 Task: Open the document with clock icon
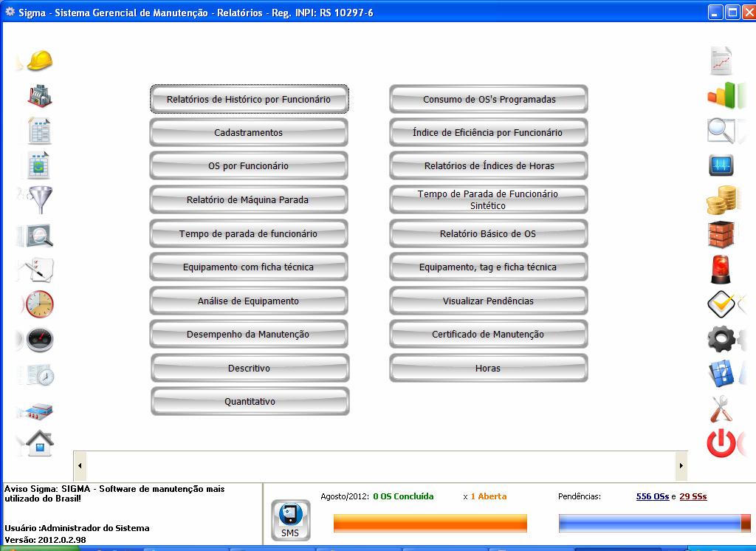pos(41,375)
